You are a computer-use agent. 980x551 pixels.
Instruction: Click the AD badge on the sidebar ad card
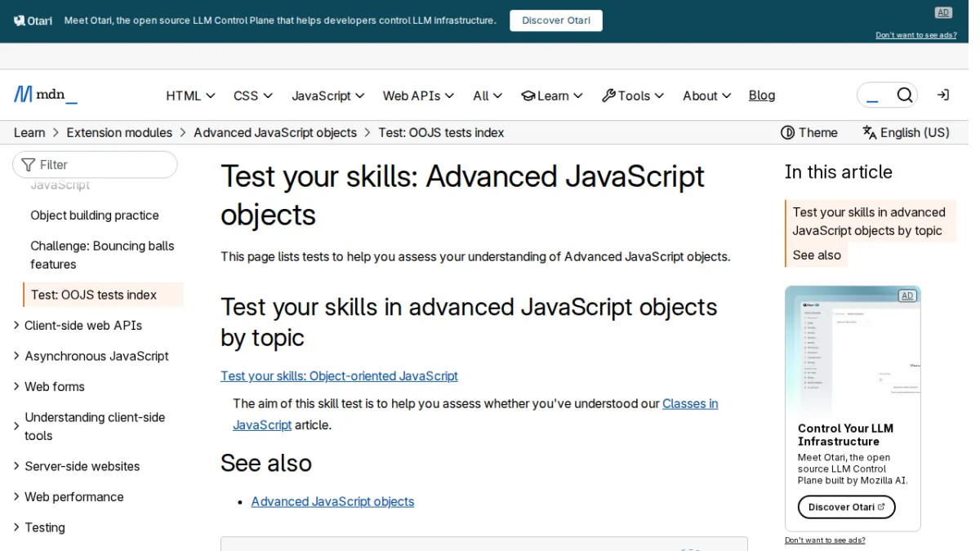click(x=906, y=295)
